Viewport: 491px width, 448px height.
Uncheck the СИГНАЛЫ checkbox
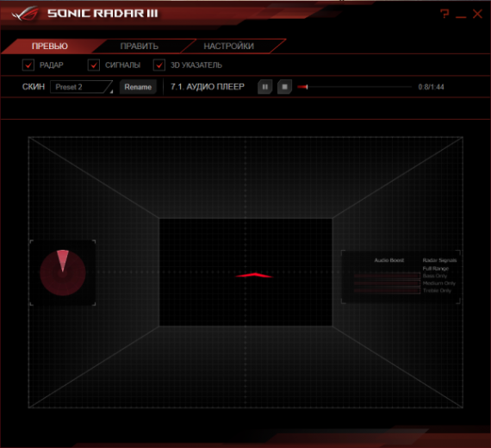(94, 65)
